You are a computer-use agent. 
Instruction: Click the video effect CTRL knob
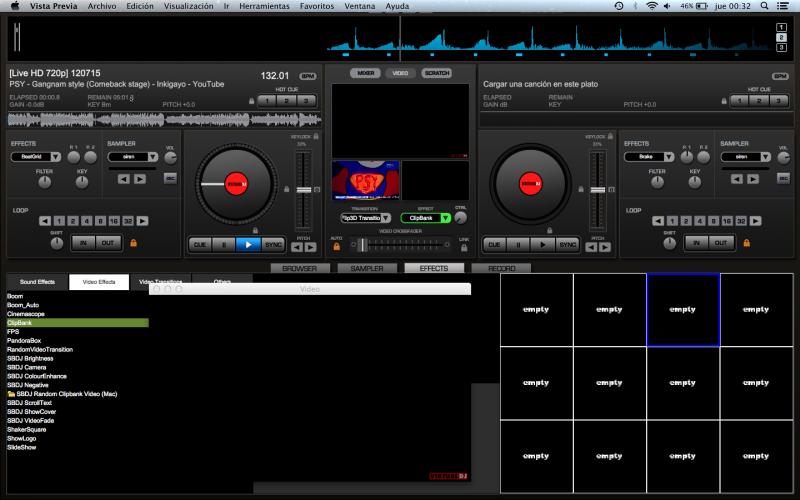click(x=460, y=218)
